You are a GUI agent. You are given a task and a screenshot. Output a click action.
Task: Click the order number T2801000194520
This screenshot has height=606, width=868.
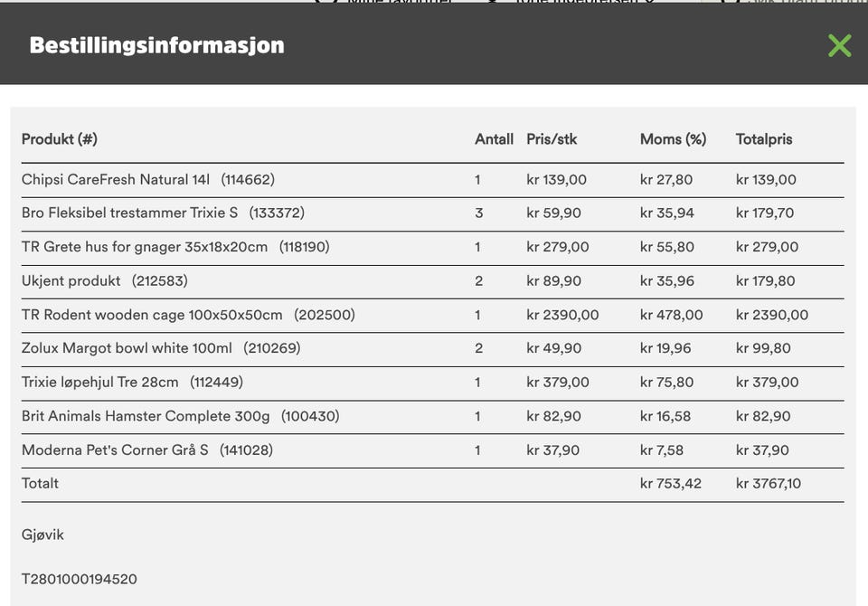click(x=80, y=580)
